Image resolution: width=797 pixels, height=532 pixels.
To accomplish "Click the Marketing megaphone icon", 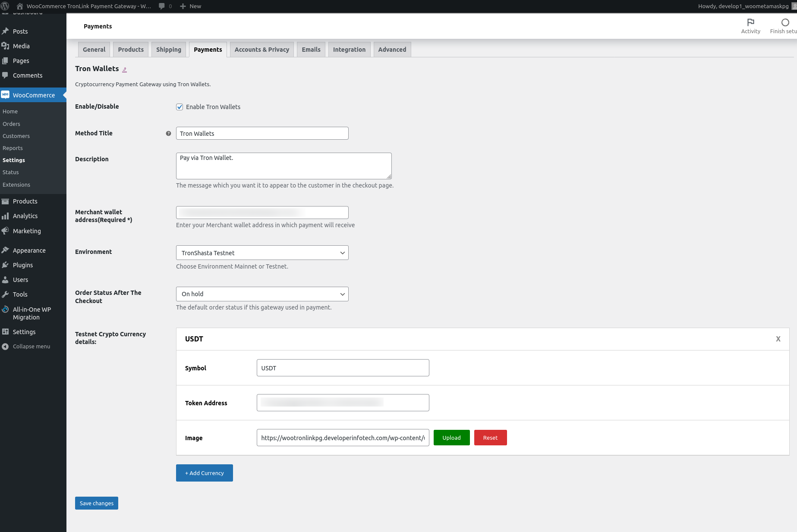I will pos(5,231).
